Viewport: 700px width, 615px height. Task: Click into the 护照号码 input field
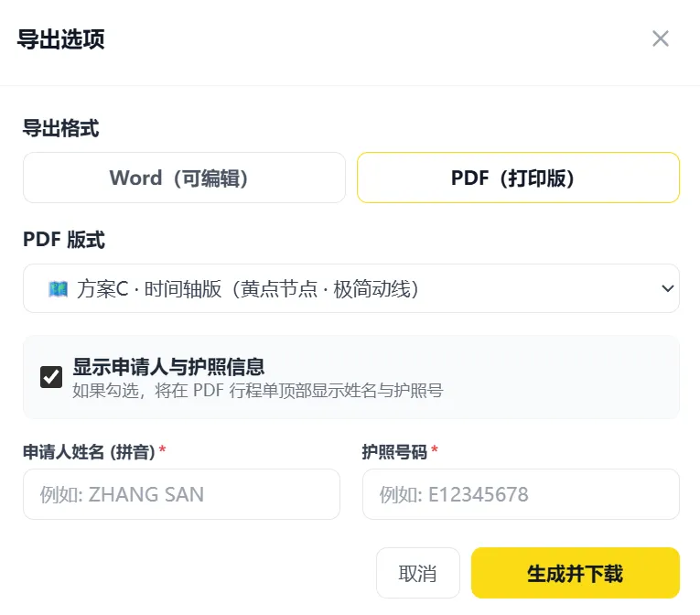(521, 495)
